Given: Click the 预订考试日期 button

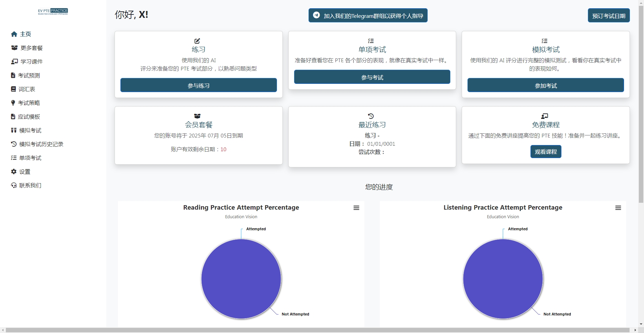Looking at the screenshot, I should 609,16.
